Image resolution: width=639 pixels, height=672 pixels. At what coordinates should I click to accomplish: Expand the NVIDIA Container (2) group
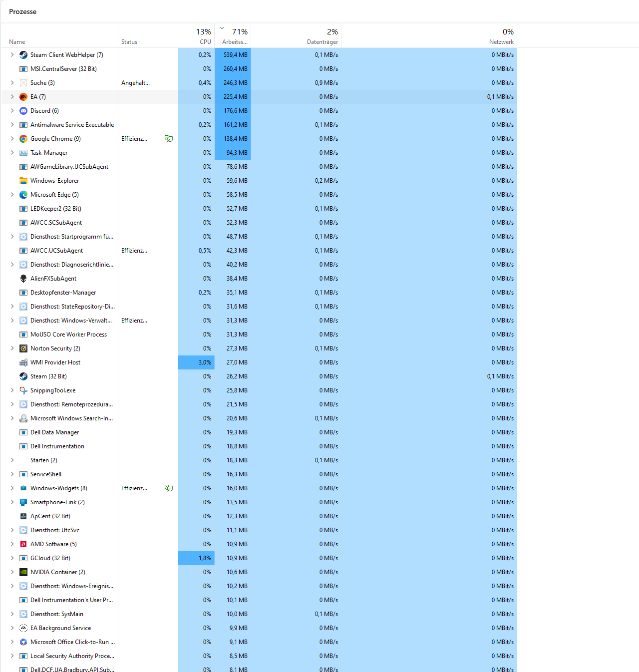(12, 572)
